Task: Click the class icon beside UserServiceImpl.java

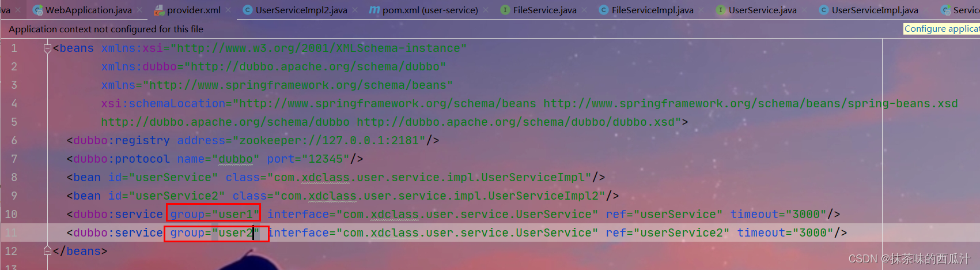Action: tap(824, 10)
